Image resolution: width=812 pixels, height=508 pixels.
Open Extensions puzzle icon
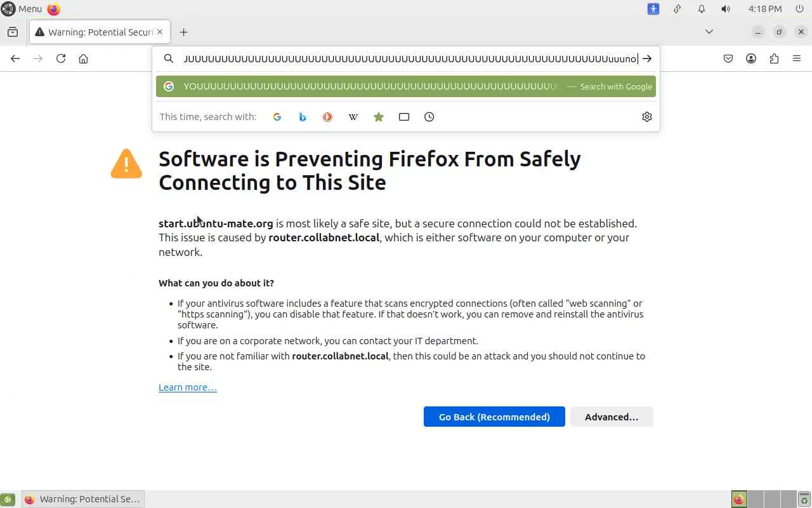tap(774, 58)
